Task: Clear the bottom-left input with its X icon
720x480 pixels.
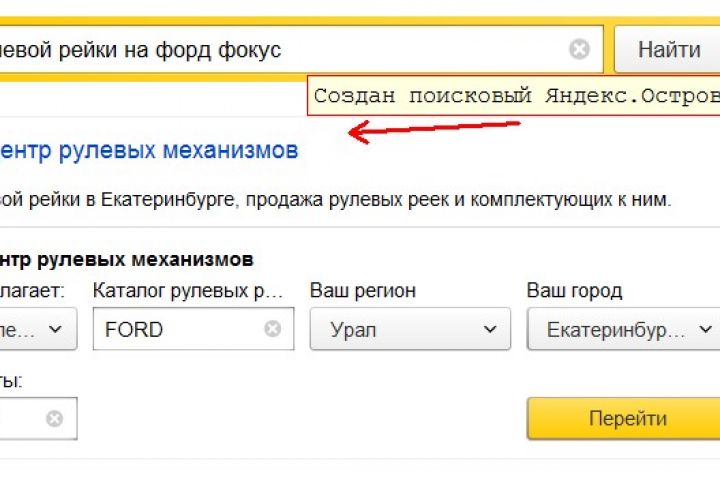Action: coord(54,418)
